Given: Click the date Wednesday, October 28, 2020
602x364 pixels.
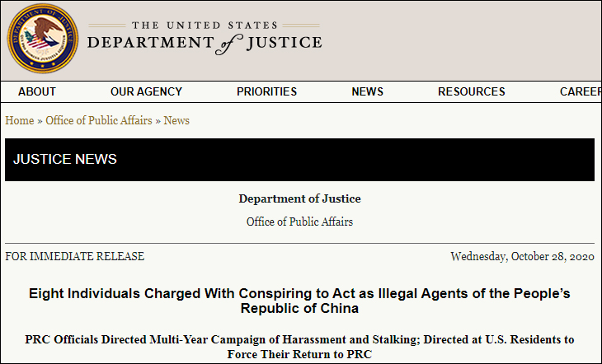Looking at the screenshot, I should pyautogui.click(x=522, y=256).
